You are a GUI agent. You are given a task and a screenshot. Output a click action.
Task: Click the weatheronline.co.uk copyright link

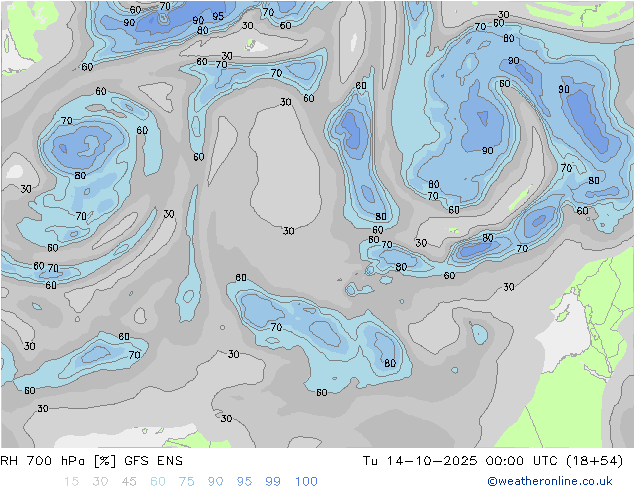pos(550,481)
